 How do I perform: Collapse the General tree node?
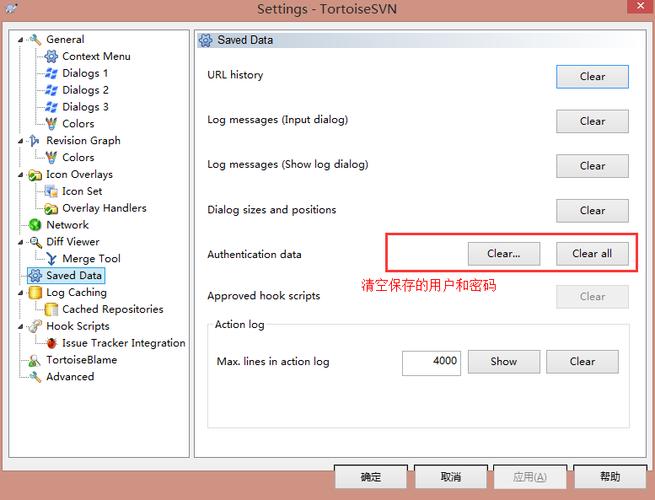[21, 40]
